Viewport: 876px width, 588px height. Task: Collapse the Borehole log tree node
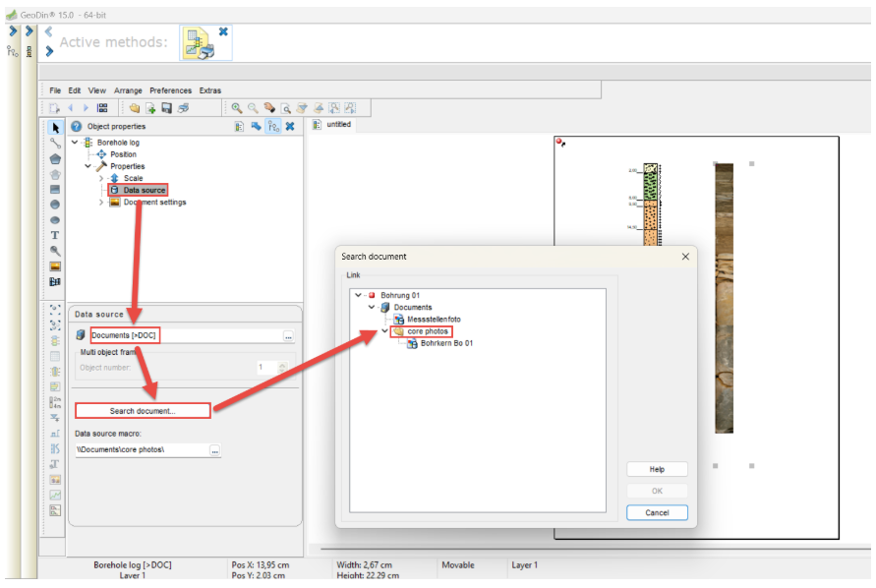(x=75, y=143)
